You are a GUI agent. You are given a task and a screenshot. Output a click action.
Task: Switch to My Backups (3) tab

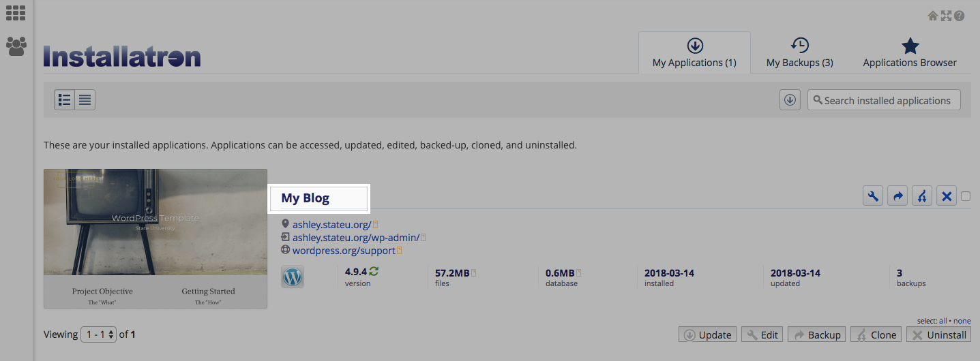click(799, 53)
